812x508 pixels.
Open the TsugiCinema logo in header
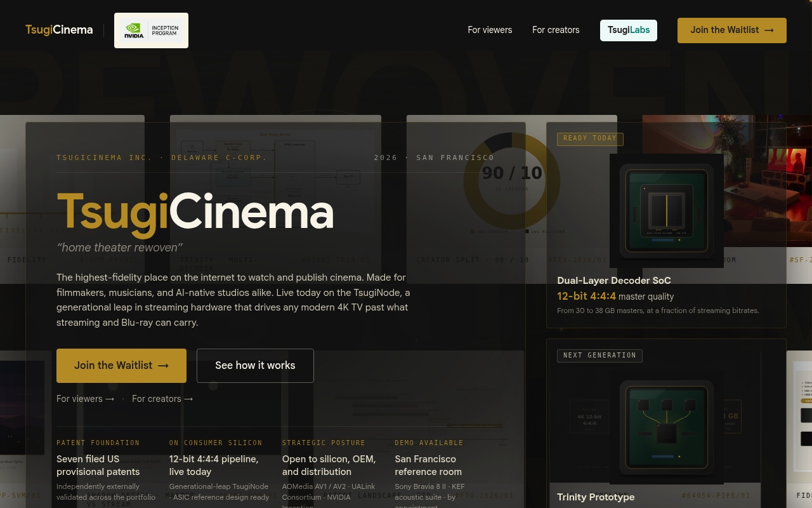59,30
